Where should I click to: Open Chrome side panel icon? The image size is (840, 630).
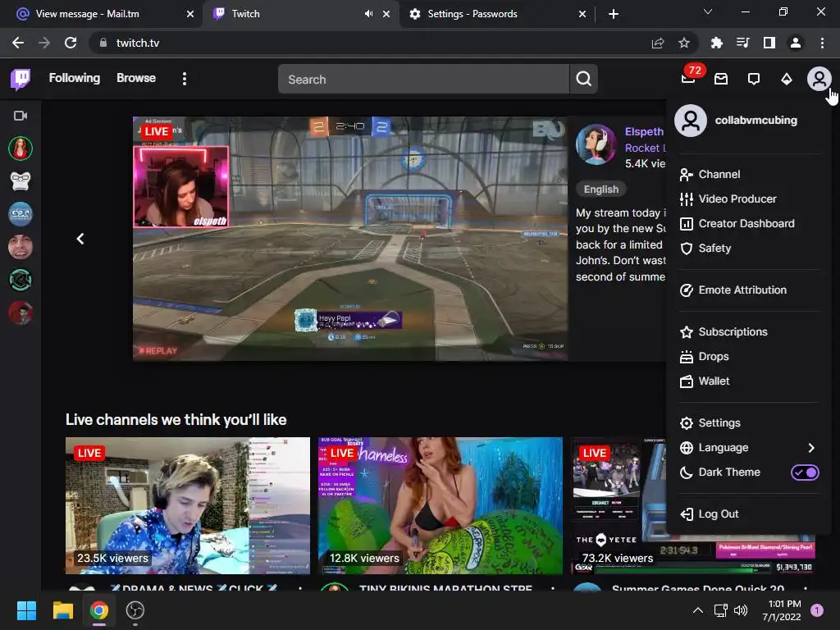click(x=769, y=43)
